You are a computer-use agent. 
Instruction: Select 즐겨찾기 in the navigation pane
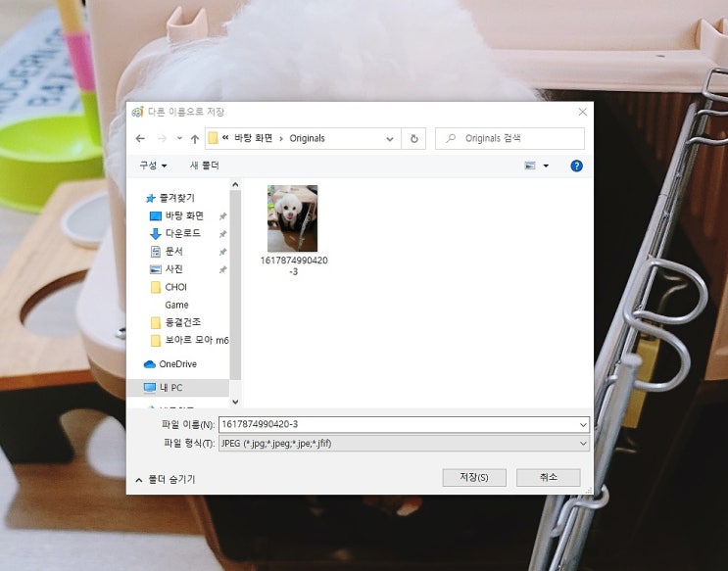coord(177,198)
